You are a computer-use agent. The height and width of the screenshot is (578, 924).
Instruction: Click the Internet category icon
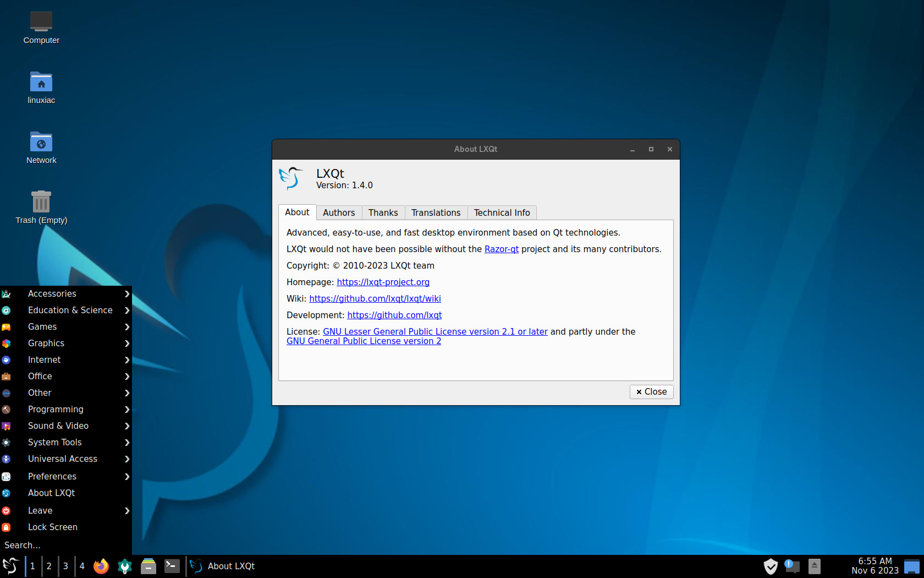click(7, 360)
